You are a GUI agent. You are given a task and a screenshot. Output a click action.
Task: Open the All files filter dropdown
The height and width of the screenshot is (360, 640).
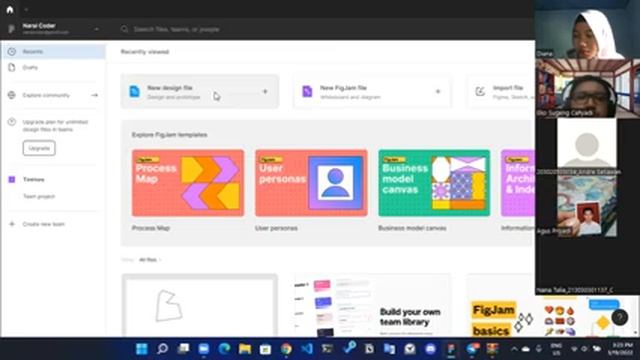coord(150,260)
